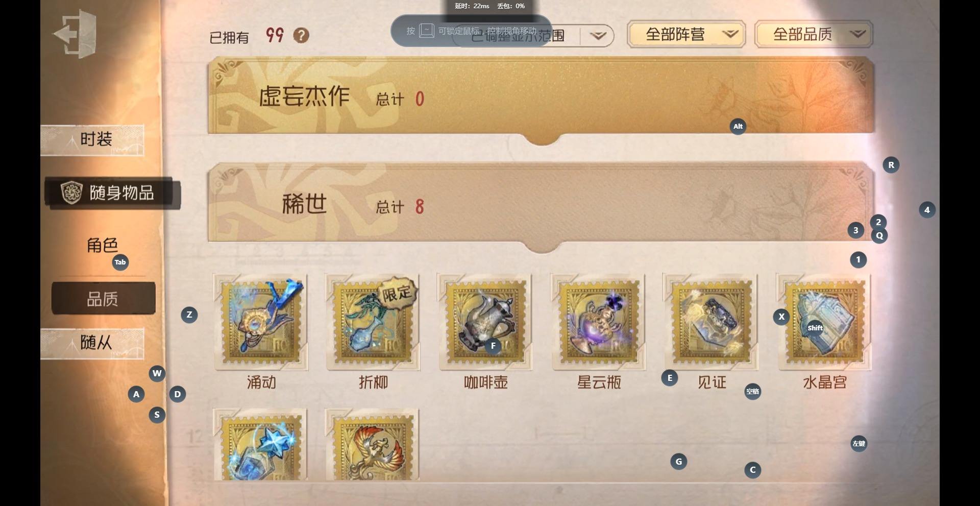Switch to the 时装 tab
The width and height of the screenshot is (980, 506).
pyautogui.click(x=92, y=140)
